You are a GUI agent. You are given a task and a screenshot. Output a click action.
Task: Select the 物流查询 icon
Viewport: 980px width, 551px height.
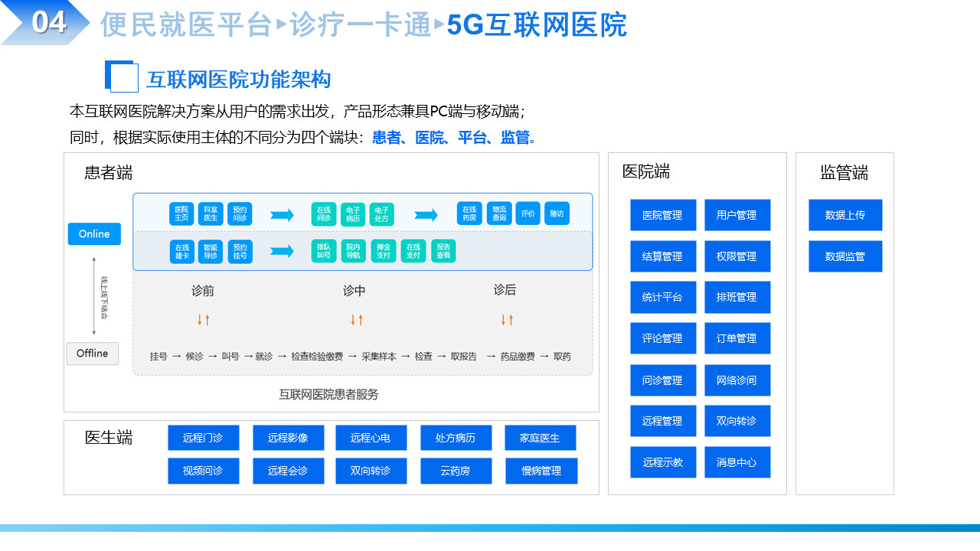click(499, 214)
